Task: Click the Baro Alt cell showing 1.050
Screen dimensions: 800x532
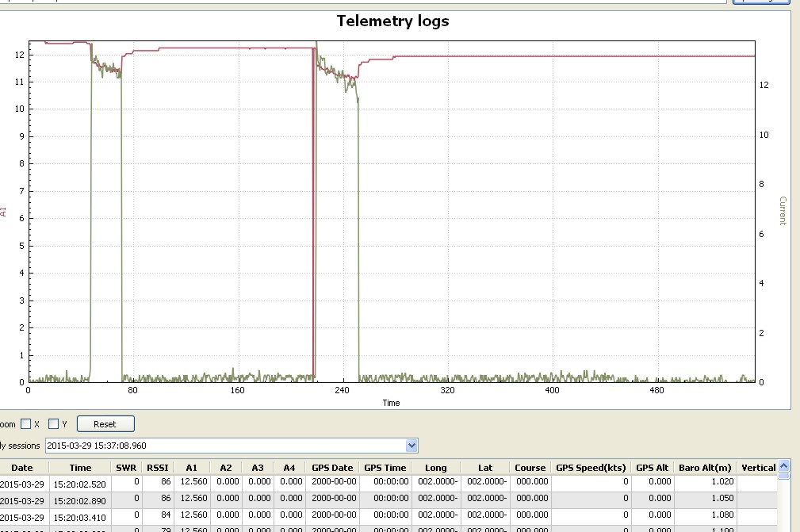Action: point(705,499)
